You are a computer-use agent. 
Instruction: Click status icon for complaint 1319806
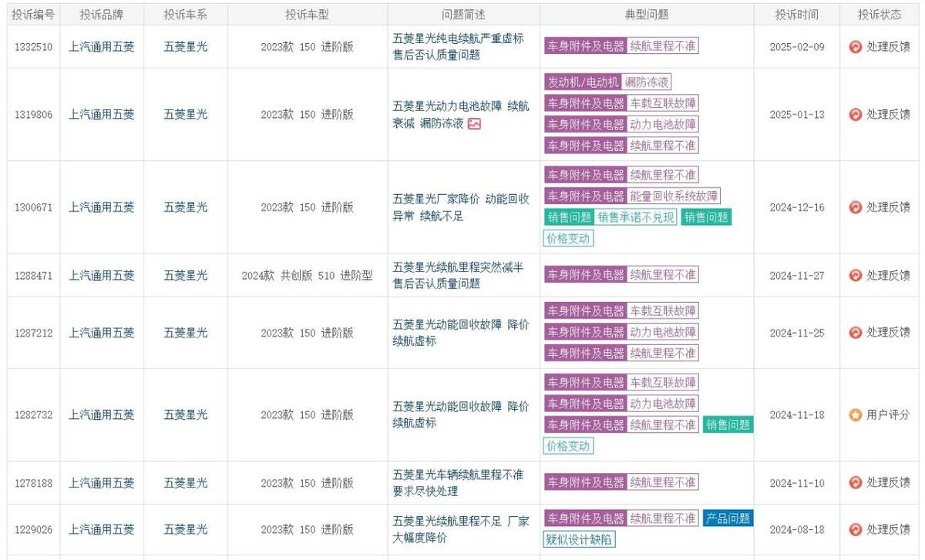coord(855,114)
